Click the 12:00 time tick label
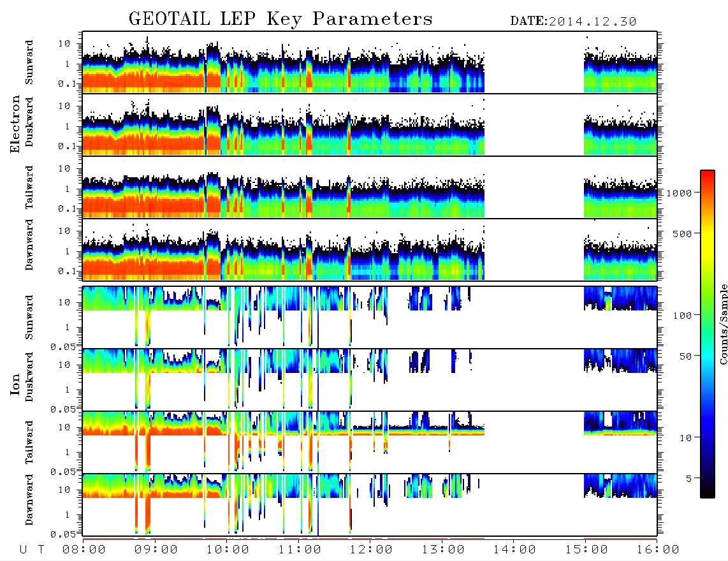This screenshot has width=728, height=561. point(371,550)
